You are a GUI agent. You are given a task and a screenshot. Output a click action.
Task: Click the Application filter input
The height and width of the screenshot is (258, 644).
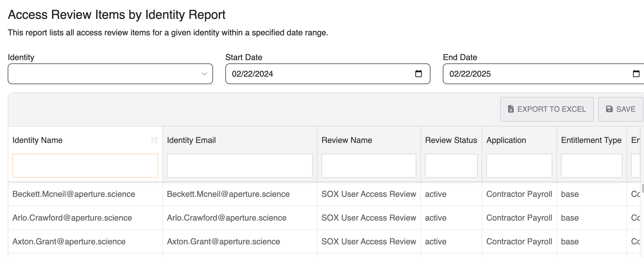(519, 166)
